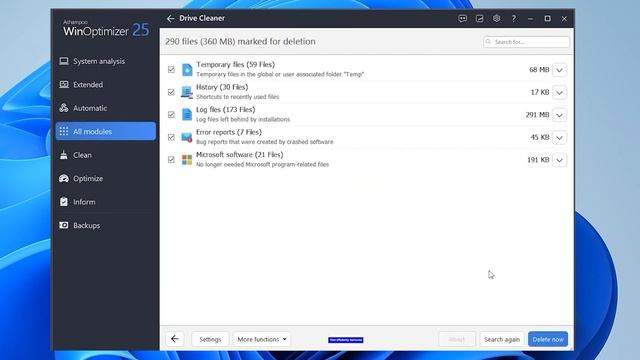Click the Ashampoo WinOptimizer 25 logo
Screen dimensions: 640x360
click(106, 29)
